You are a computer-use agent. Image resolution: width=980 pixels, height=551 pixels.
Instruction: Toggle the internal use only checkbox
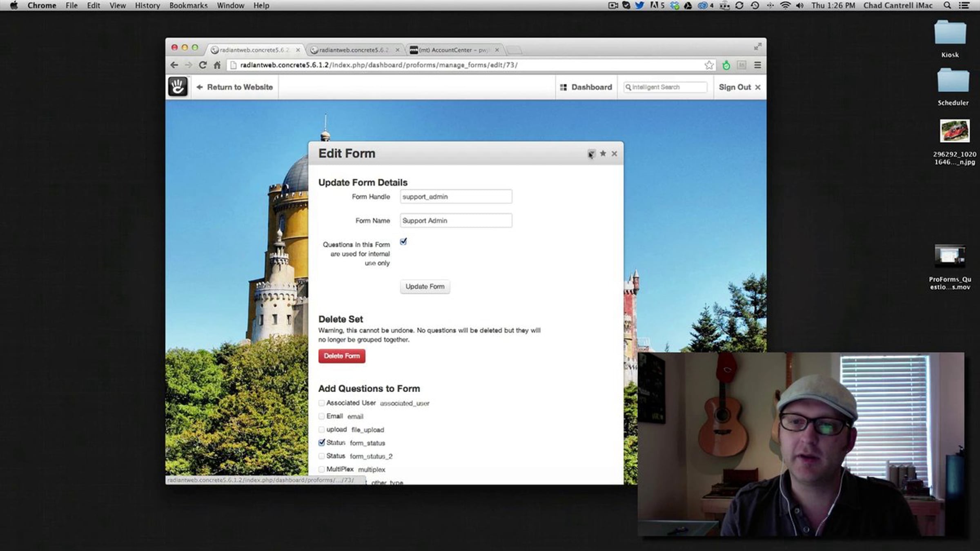pos(403,242)
